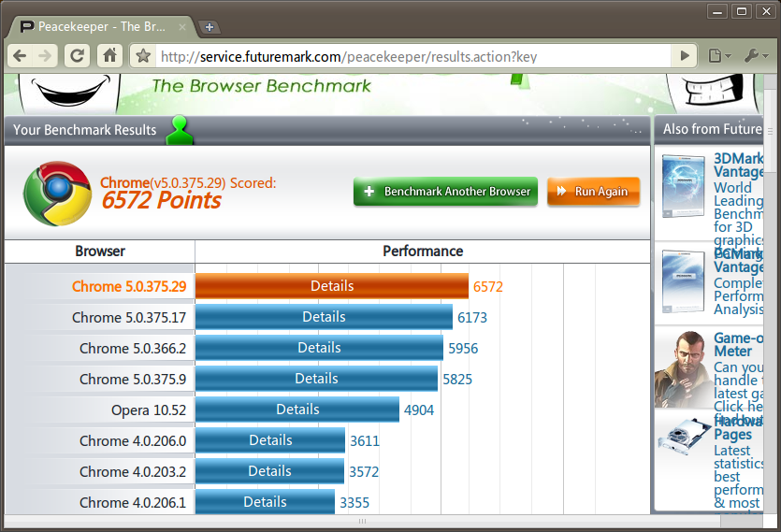Select the Chrome 4.0.203.2 browser label
Viewport: 781px width, 532px height.
(133, 472)
